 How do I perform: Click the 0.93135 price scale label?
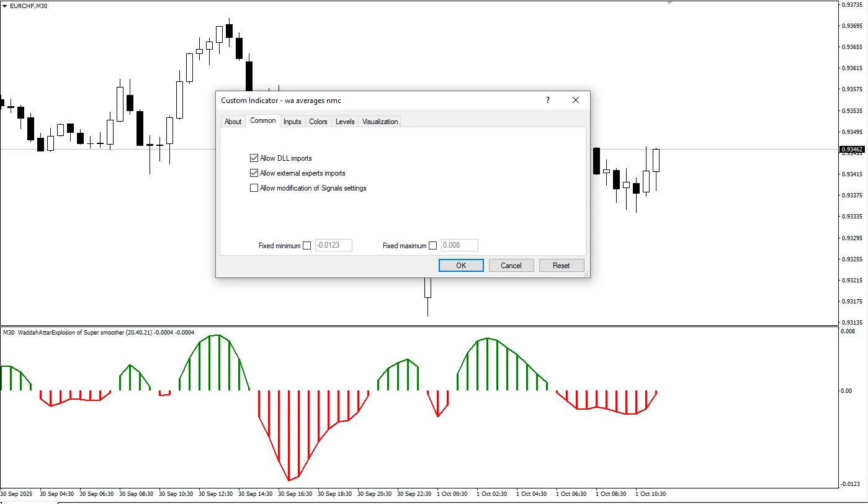pos(852,323)
